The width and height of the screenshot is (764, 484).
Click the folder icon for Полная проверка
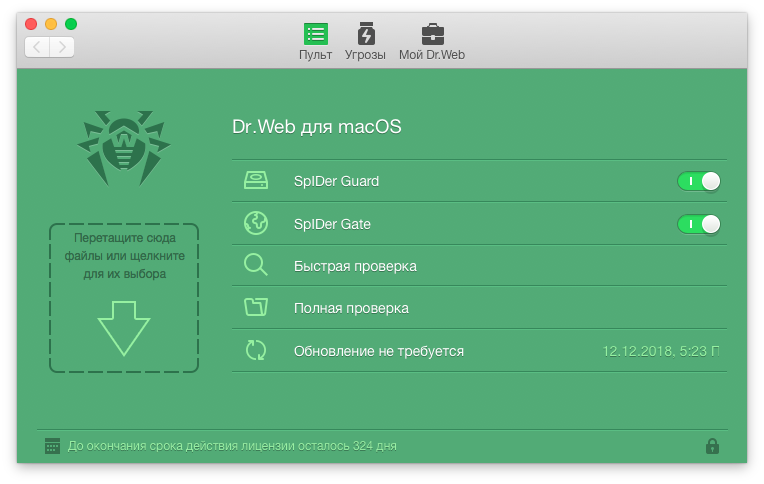point(256,307)
